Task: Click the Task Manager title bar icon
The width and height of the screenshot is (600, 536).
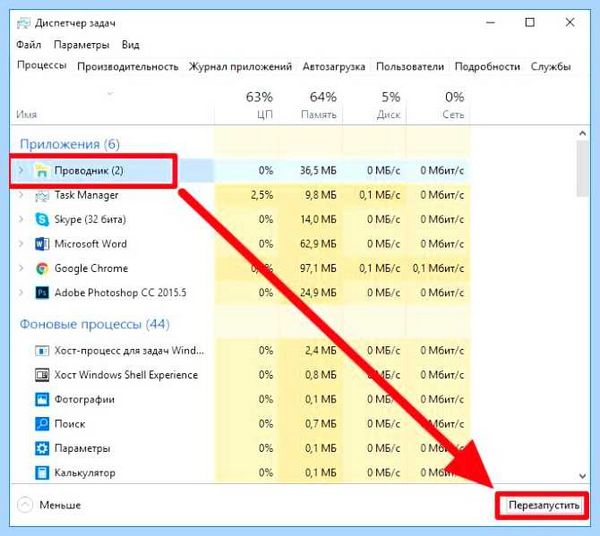Action: click(23, 23)
